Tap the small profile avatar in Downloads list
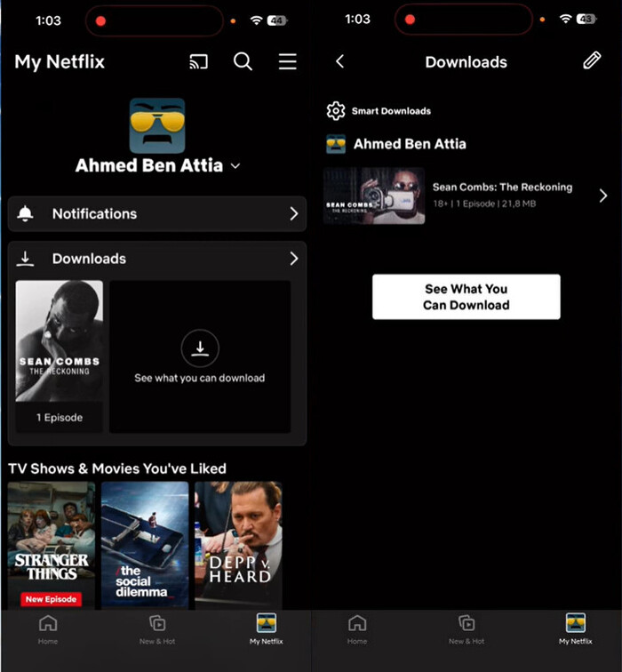 (x=335, y=144)
